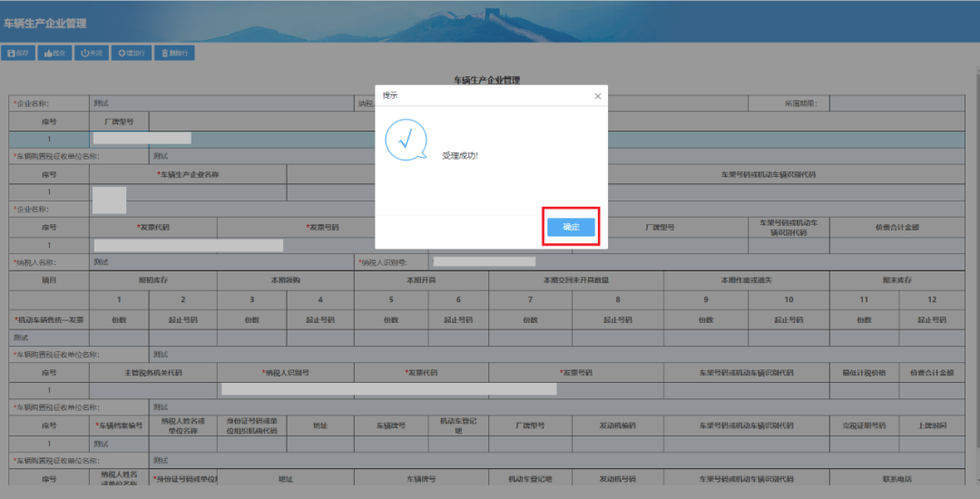Click the 本期开具 column header

point(421,280)
